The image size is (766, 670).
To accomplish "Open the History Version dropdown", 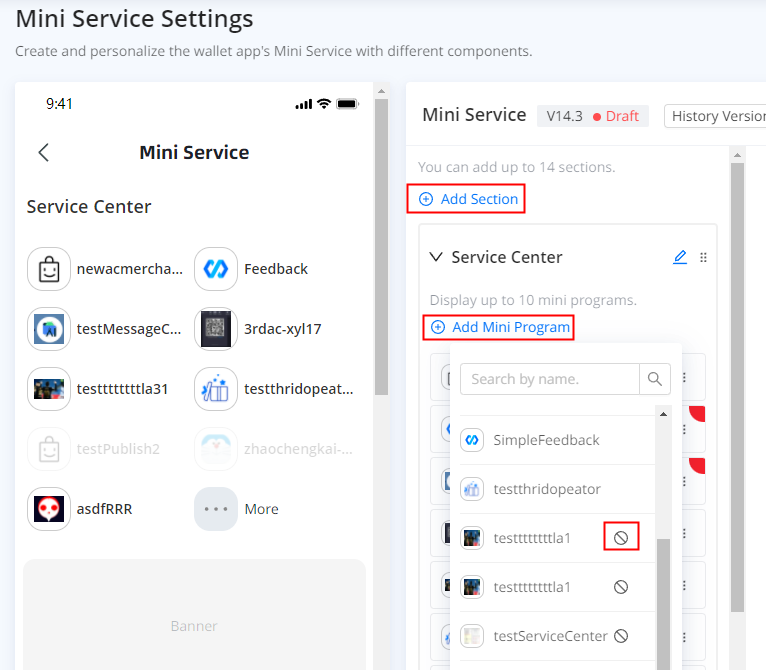I will point(716,116).
